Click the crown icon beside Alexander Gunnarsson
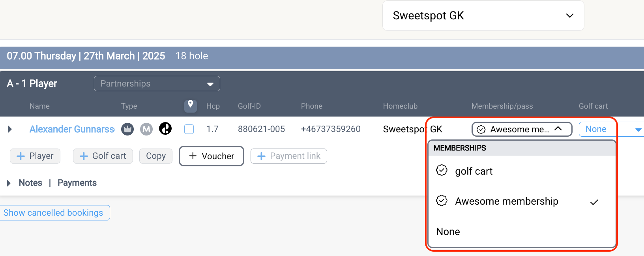This screenshot has width=644, height=256. (127, 129)
